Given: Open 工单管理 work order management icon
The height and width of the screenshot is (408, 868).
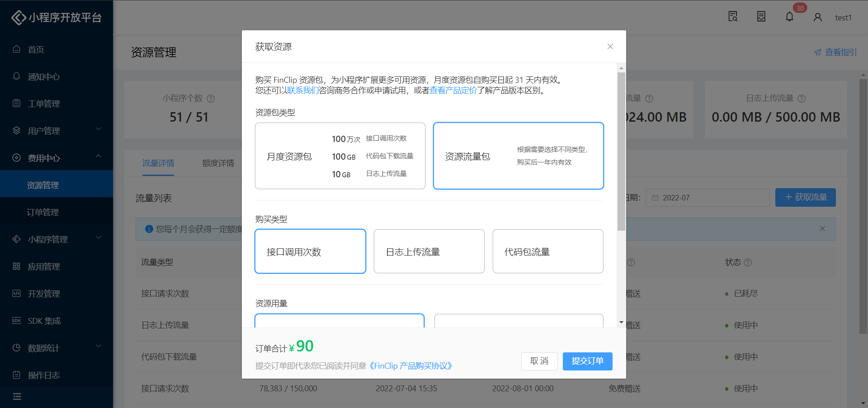Looking at the screenshot, I should pyautogui.click(x=17, y=104).
